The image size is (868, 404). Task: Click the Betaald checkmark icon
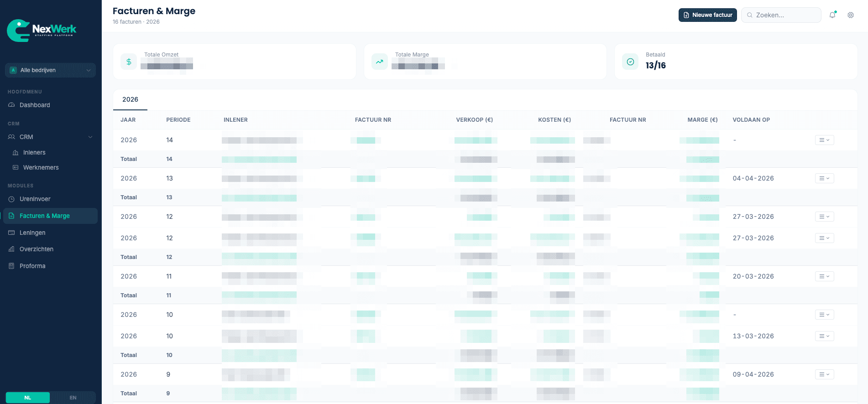pyautogui.click(x=630, y=62)
